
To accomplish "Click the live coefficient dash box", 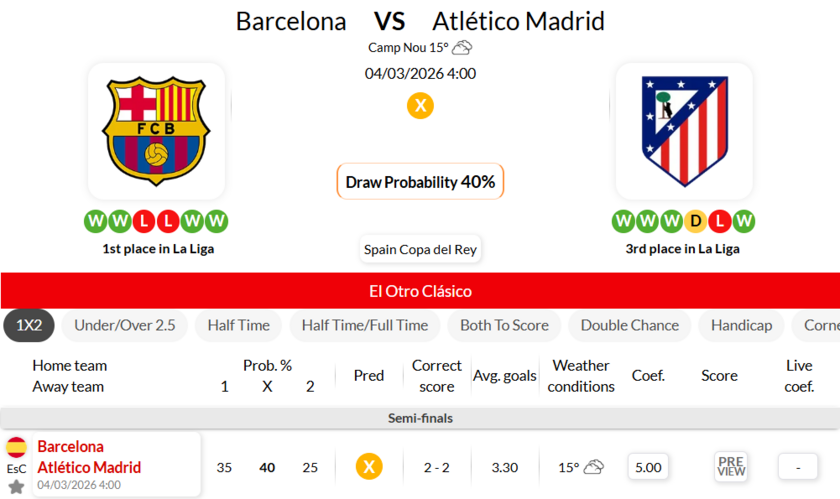I will pyautogui.click(x=798, y=466).
